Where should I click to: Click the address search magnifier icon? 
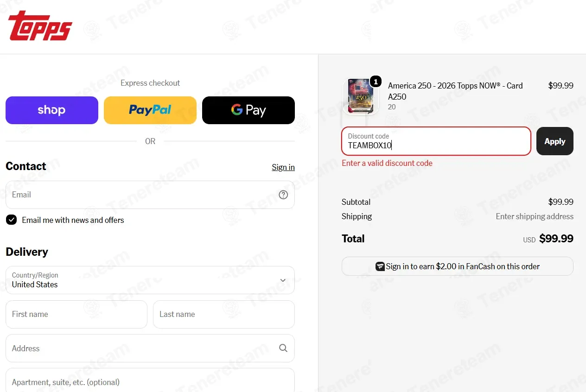click(283, 348)
